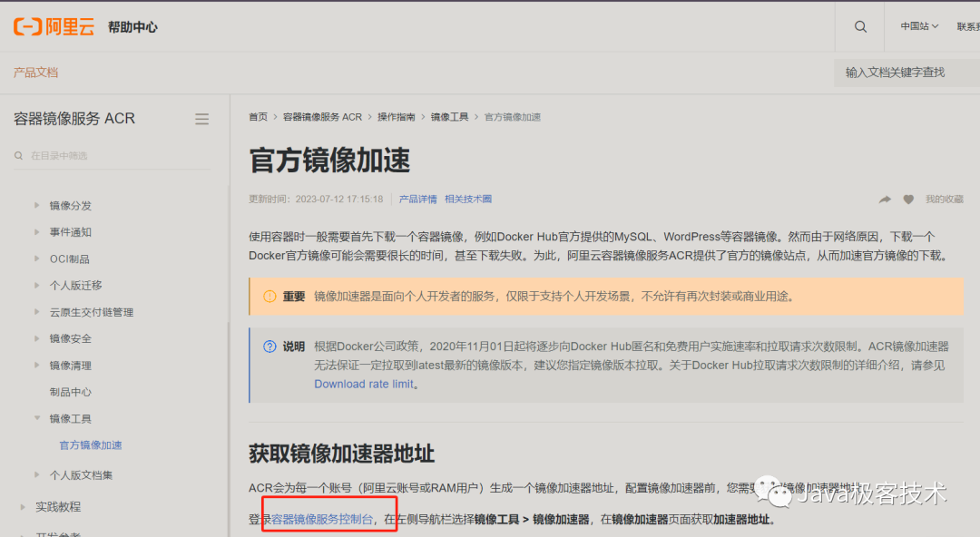Open the 镜像分发 sidebar entry
Screen dimensions: 980x537
point(71,206)
